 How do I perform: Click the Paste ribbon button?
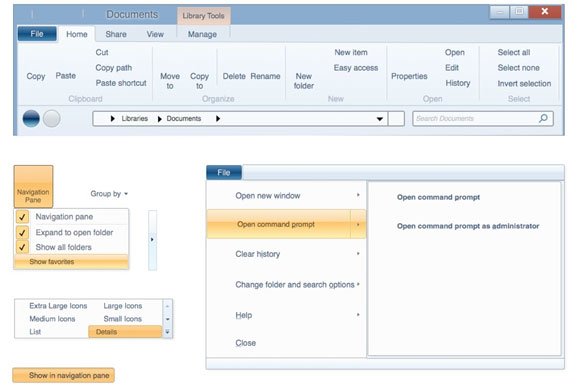pos(66,76)
